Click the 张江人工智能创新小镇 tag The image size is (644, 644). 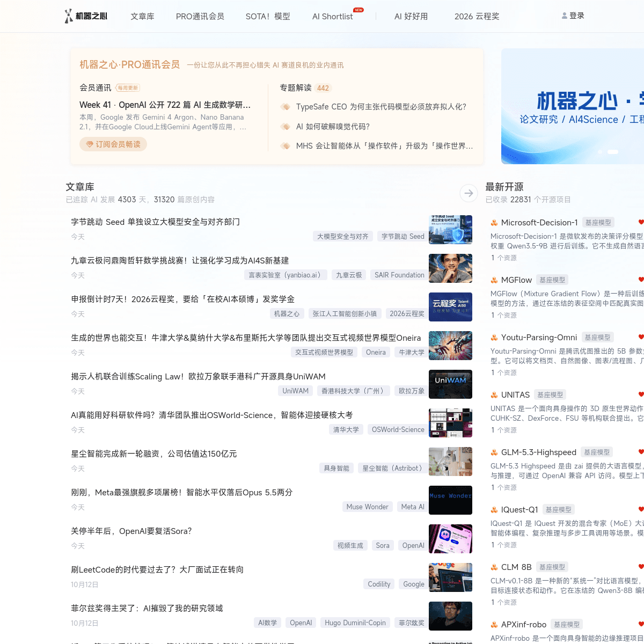point(345,313)
